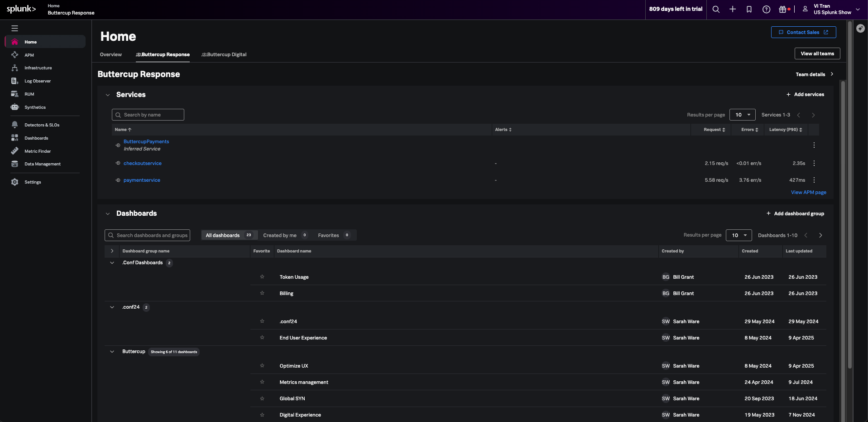Collapse the Services section
The width and height of the screenshot is (868, 422).
(108, 95)
